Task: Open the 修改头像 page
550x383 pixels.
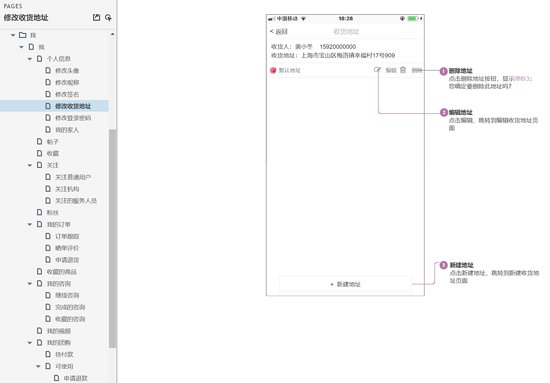Action: pyautogui.click(x=67, y=71)
